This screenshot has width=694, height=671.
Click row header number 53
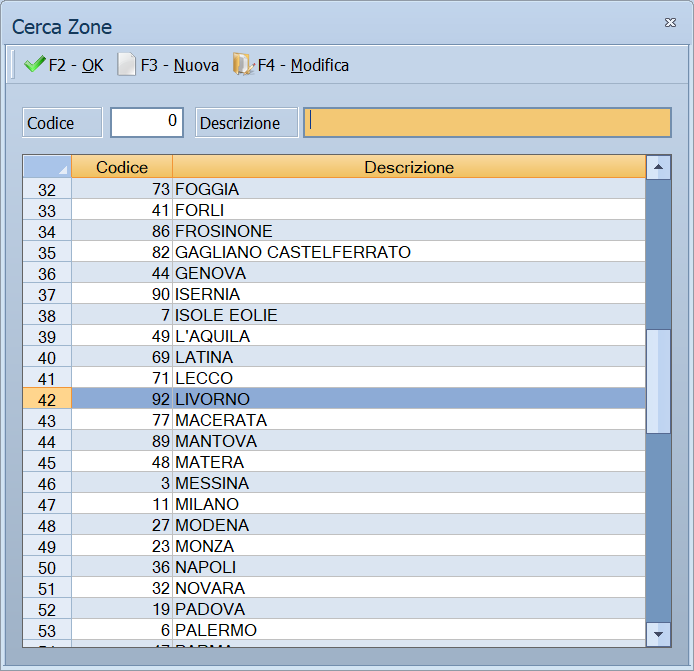coord(47,630)
